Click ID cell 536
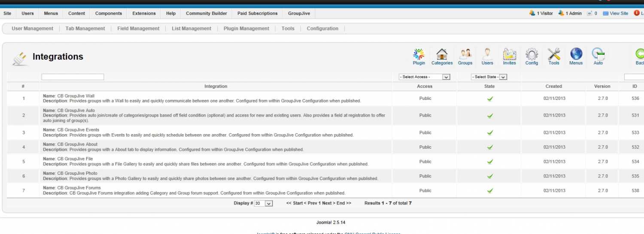The width and height of the screenshot is (644, 234). [635, 99]
